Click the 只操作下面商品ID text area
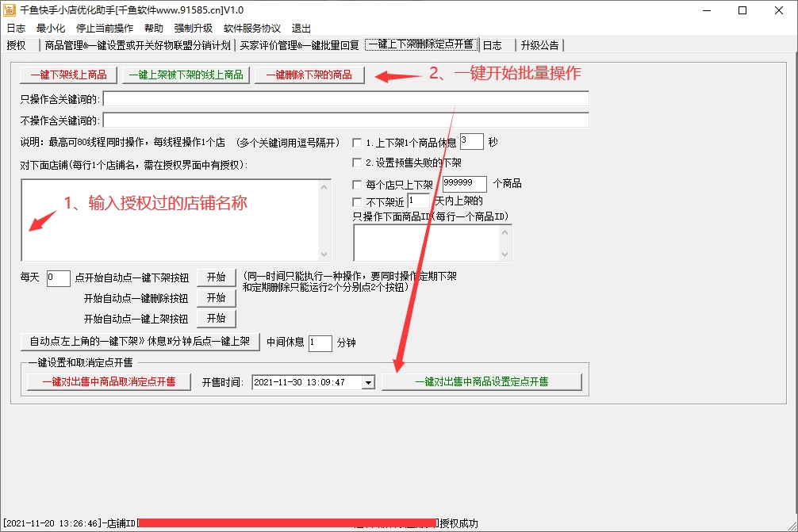The image size is (798, 532). tap(432, 242)
